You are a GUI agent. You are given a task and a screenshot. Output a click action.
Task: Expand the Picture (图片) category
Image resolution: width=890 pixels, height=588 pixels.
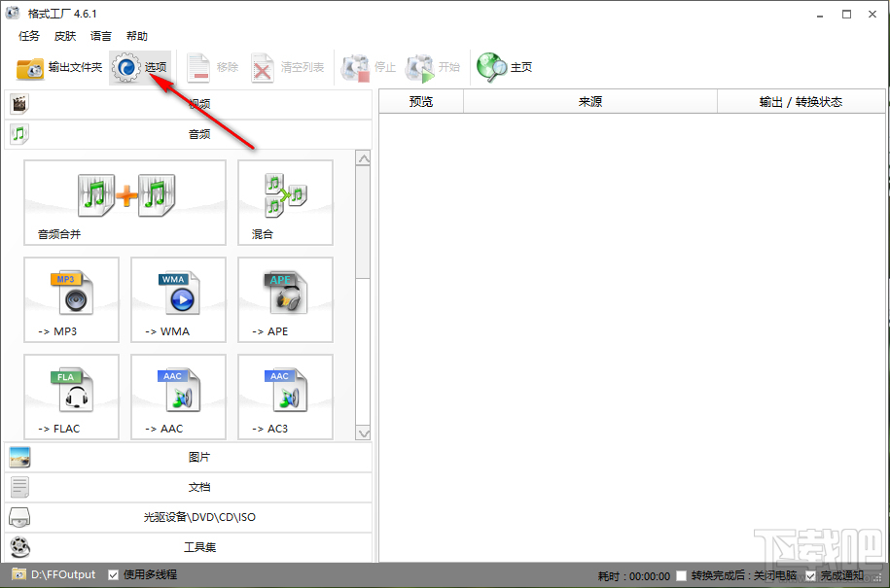[x=189, y=457]
